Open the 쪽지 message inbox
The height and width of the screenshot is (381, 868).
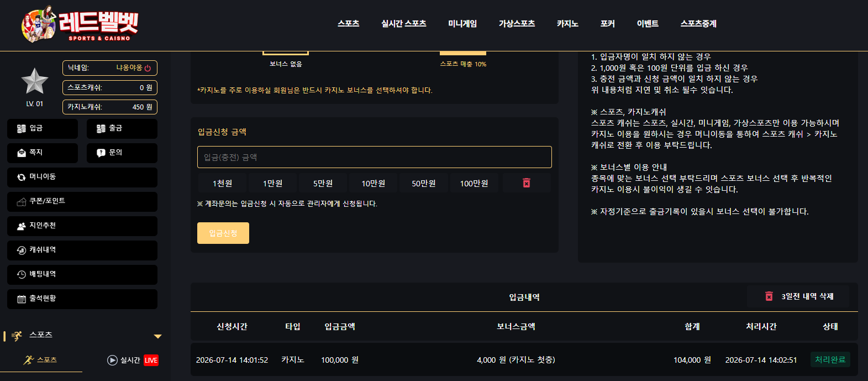click(43, 153)
